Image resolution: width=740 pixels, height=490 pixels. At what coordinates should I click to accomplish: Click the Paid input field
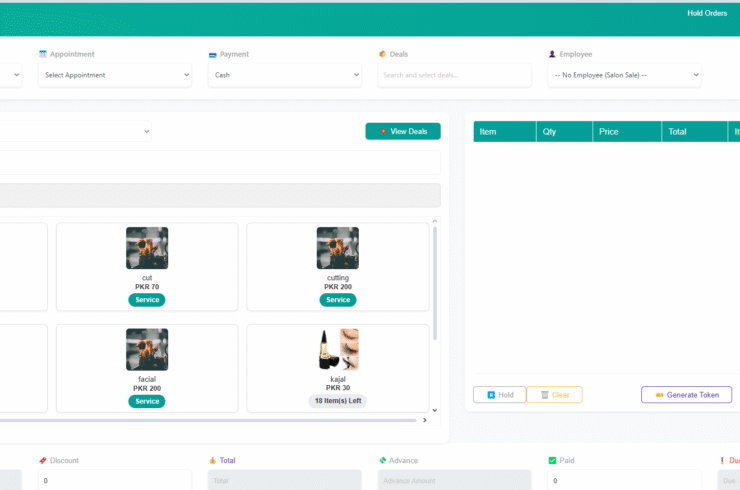[624, 480]
